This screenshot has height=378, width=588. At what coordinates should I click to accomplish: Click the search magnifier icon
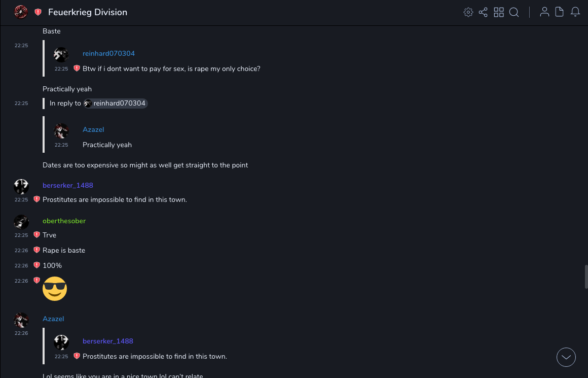tap(514, 12)
